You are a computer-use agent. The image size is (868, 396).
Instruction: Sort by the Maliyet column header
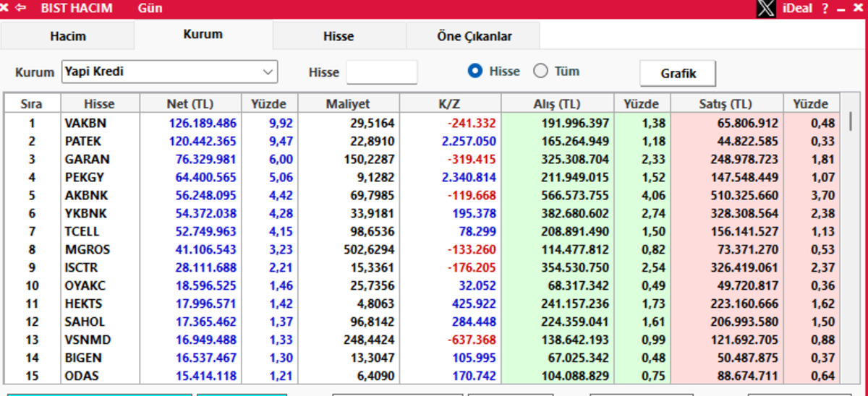pos(348,104)
